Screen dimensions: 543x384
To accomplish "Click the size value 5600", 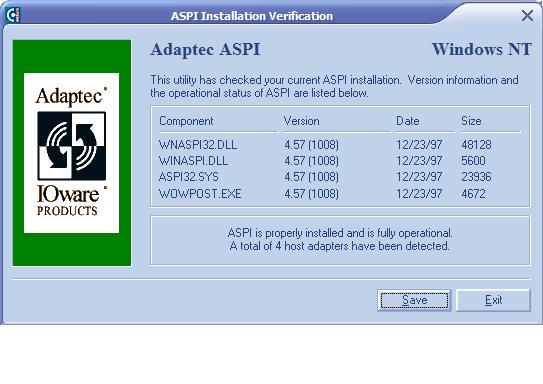I will pos(473,161).
